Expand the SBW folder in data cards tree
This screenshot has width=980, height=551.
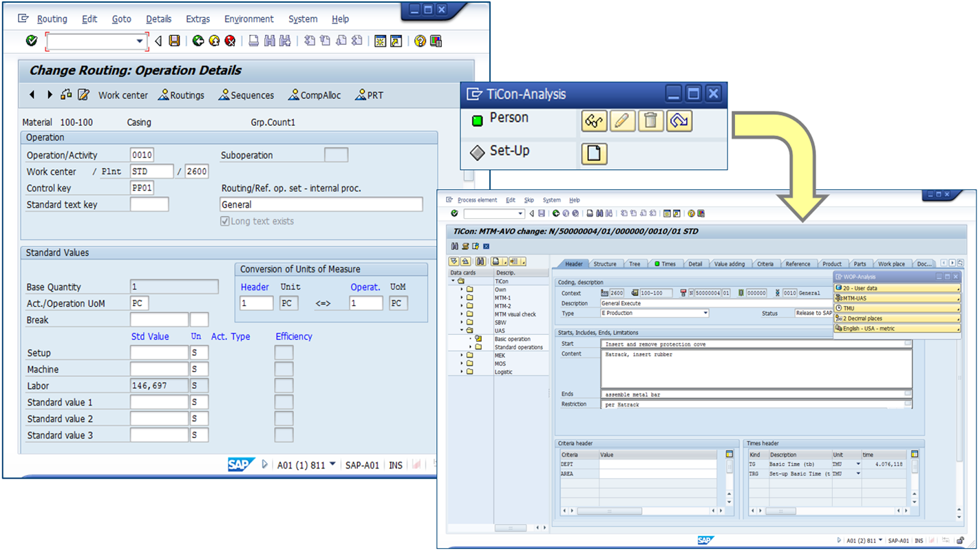click(462, 323)
